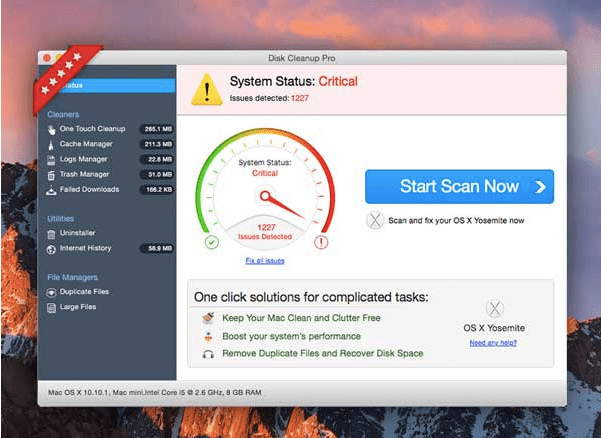Click the One click solutions heading
This screenshot has height=438, width=601.
coord(311,297)
